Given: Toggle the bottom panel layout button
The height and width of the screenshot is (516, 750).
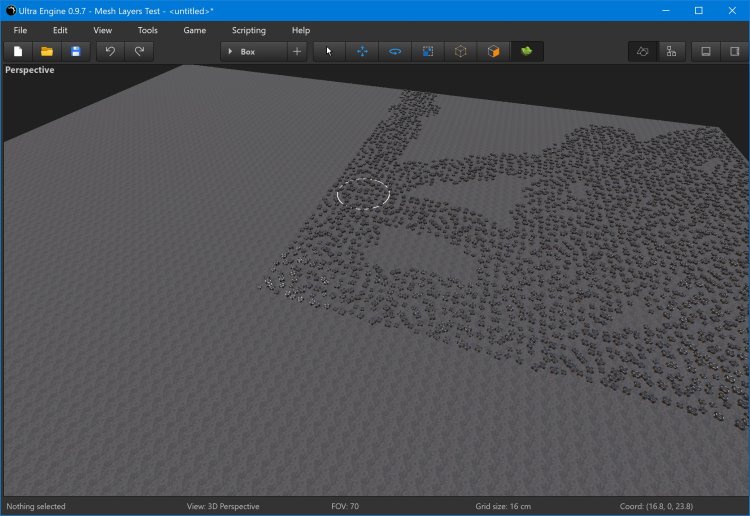Looking at the screenshot, I should click(705, 51).
